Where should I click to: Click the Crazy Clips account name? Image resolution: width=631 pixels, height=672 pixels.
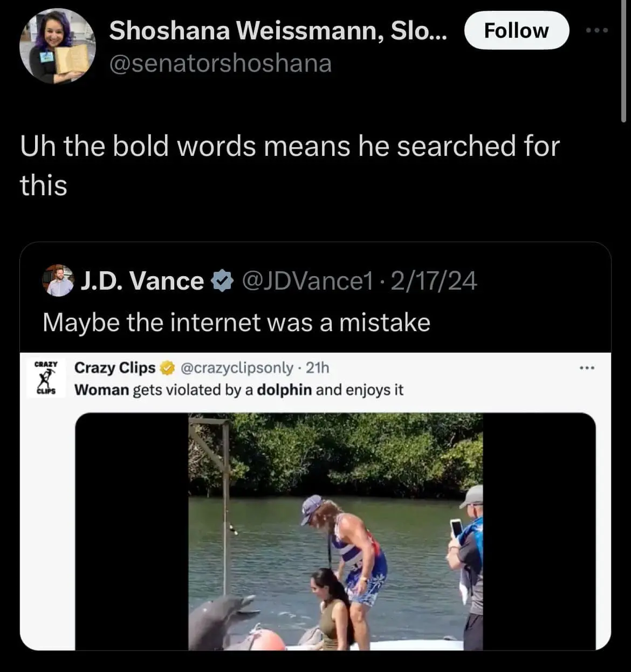114,368
